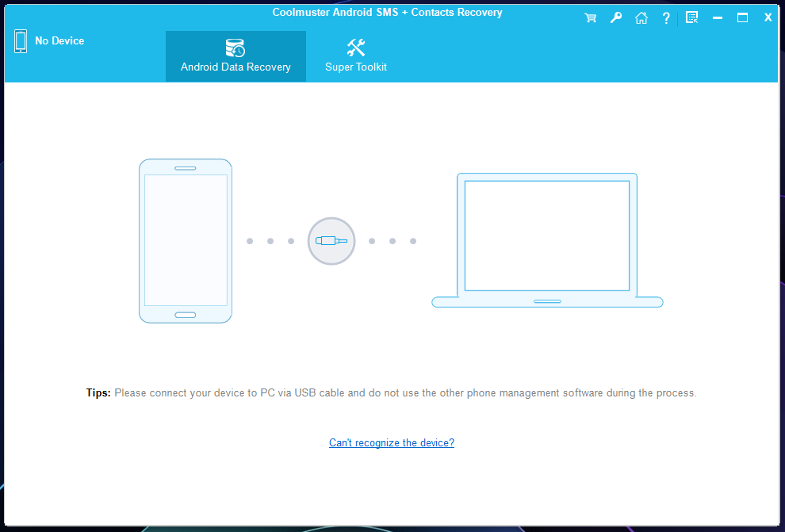Open the feedback form icon
785x532 pixels.
tap(692, 18)
